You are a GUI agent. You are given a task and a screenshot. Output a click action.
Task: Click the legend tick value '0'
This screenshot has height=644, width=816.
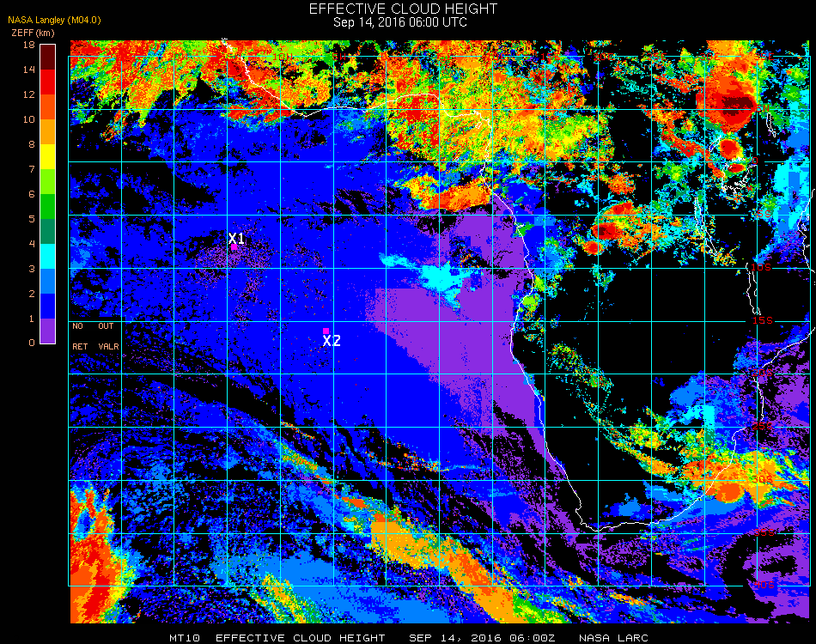click(x=32, y=343)
